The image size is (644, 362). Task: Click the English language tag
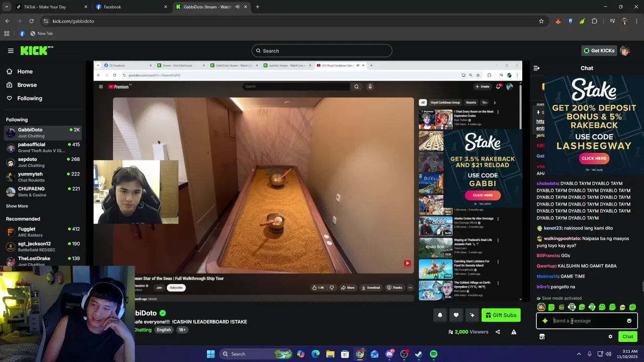click(164, 330)
